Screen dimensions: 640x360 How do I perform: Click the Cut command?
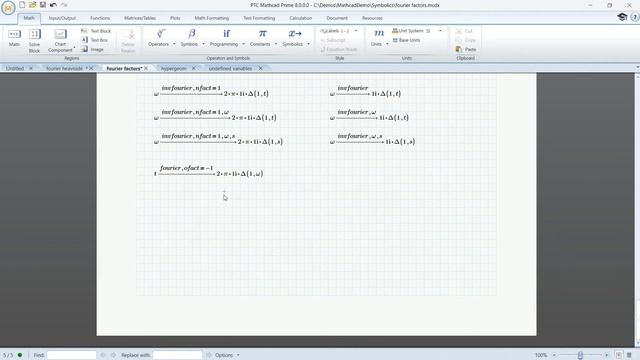(x=464, y=31)
